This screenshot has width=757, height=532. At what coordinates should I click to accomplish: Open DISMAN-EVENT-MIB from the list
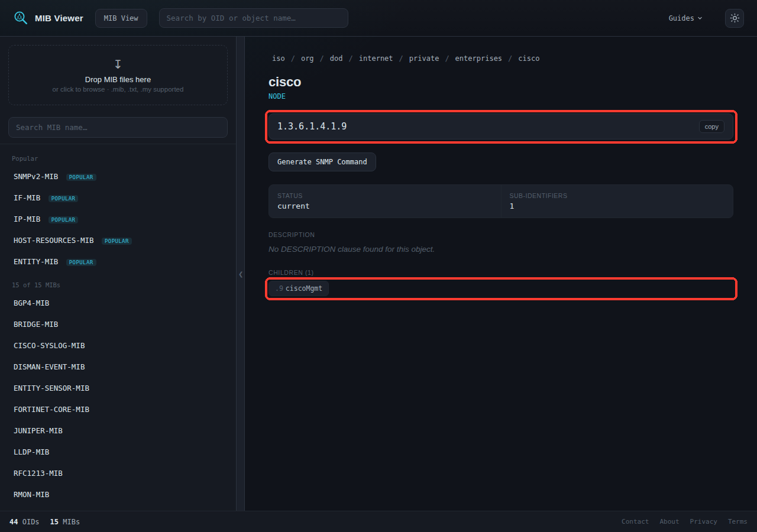(49, 367)
